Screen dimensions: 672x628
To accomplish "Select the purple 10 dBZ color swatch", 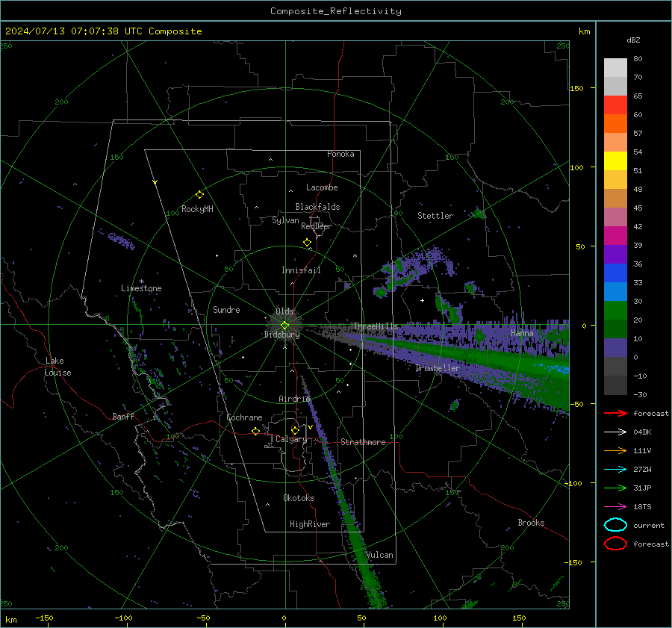I will 615,347.
